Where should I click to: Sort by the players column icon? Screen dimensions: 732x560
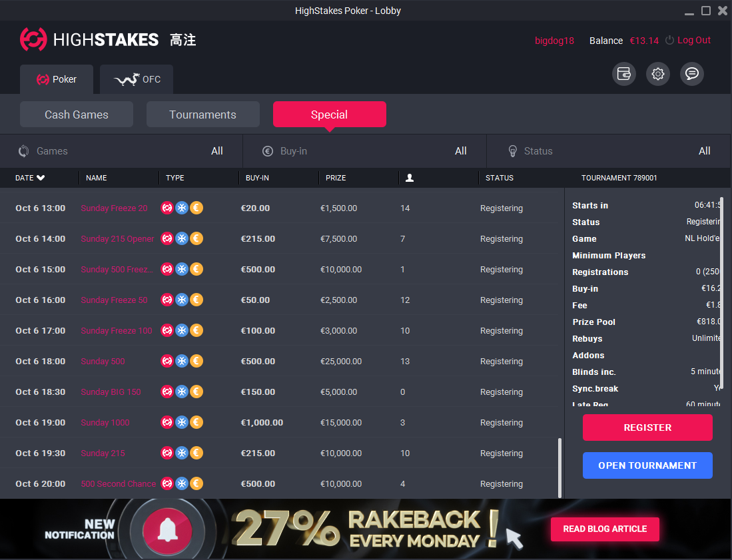point(410,178)
